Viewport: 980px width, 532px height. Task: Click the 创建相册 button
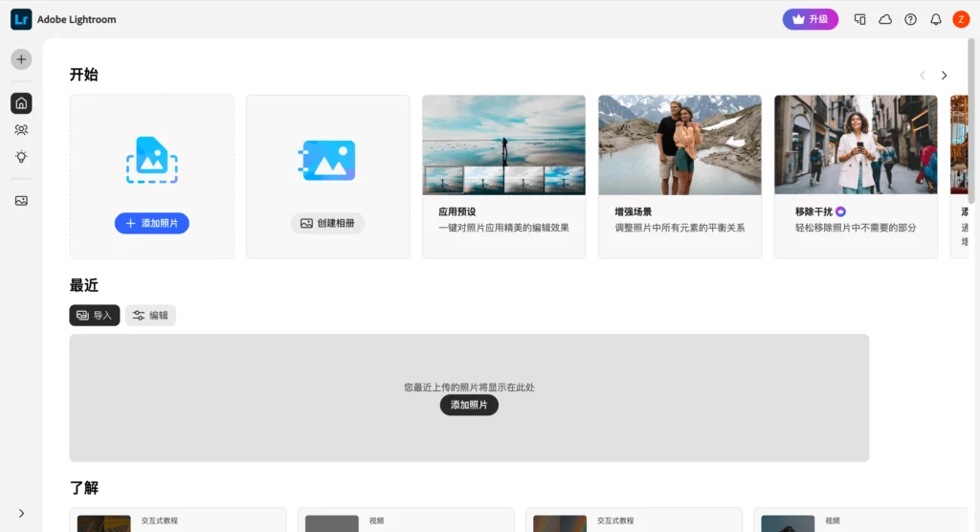pos(327,223)
